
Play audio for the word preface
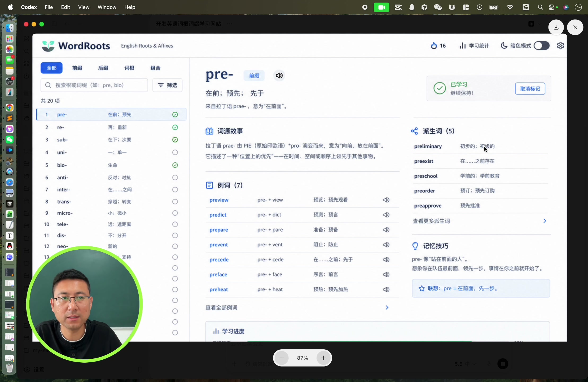[x=386, y=275]
